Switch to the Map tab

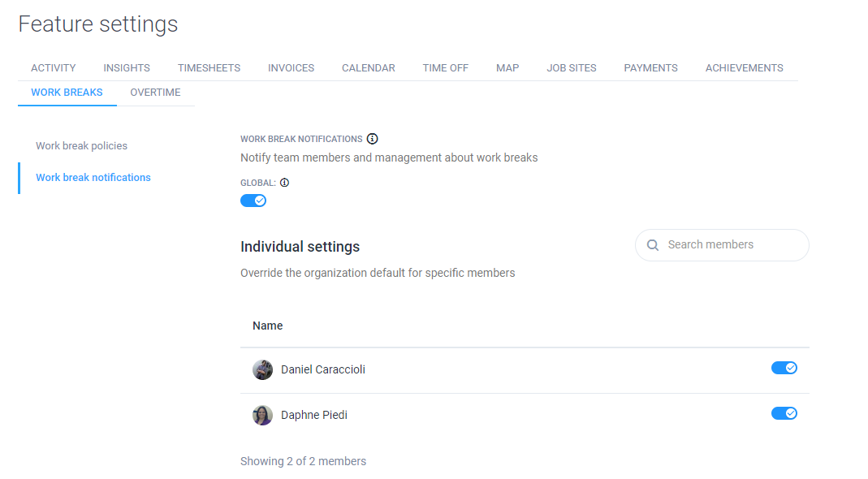(507, 68)
